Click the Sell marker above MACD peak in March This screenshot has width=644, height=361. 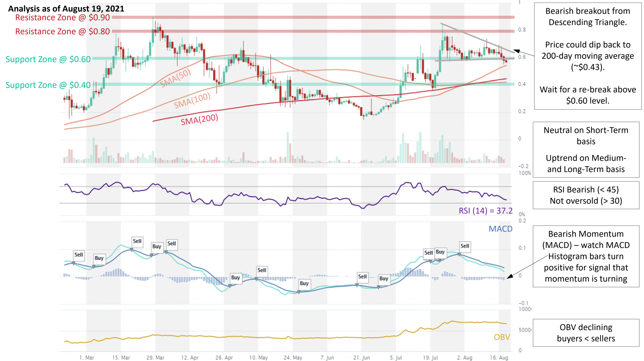click(137, 241)
